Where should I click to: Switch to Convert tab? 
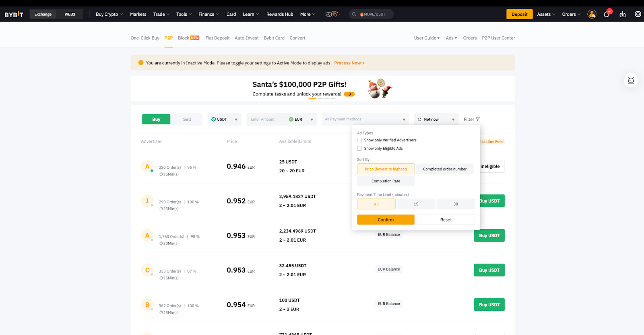[x=297, y=38]
